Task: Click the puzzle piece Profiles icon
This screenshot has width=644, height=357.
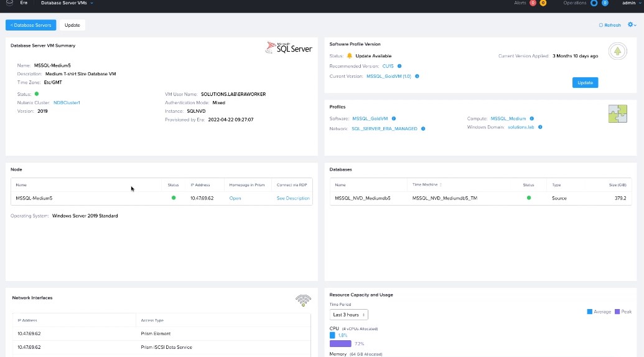Action: pos(617,114)
